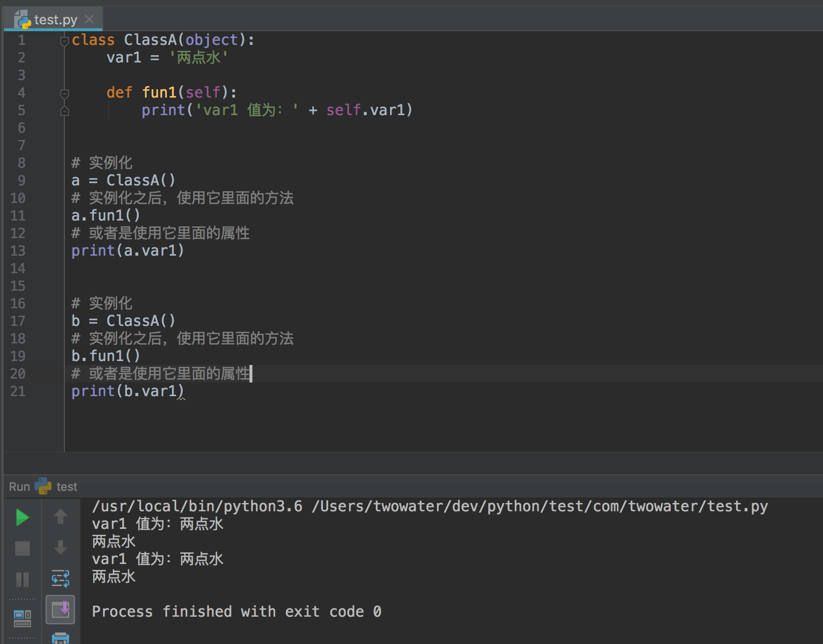This screenshot has height=644, width=823.
Task: Click 'a.fun1()' on line 11
Action: coord(106,215)
